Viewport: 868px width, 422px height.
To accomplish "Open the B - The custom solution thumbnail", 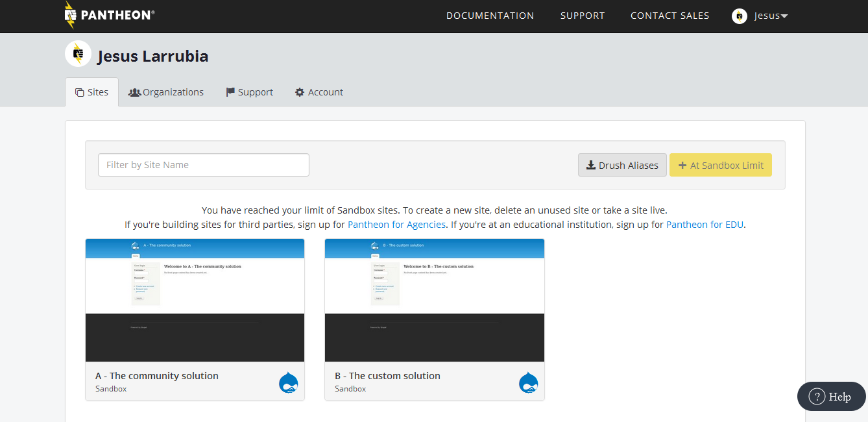I will tap(435, 300).
